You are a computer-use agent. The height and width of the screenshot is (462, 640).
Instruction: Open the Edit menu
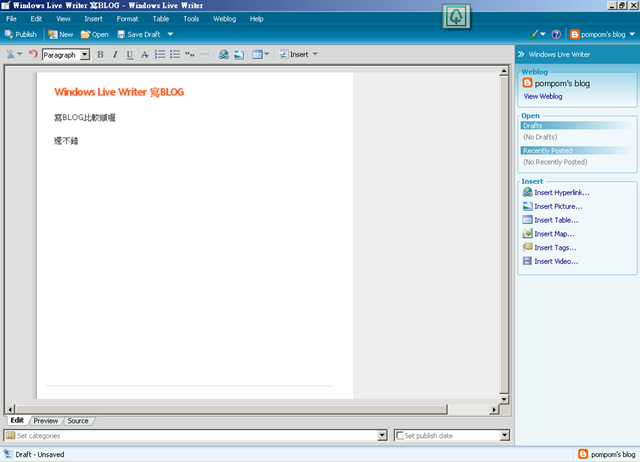click(x=36, y=19)
